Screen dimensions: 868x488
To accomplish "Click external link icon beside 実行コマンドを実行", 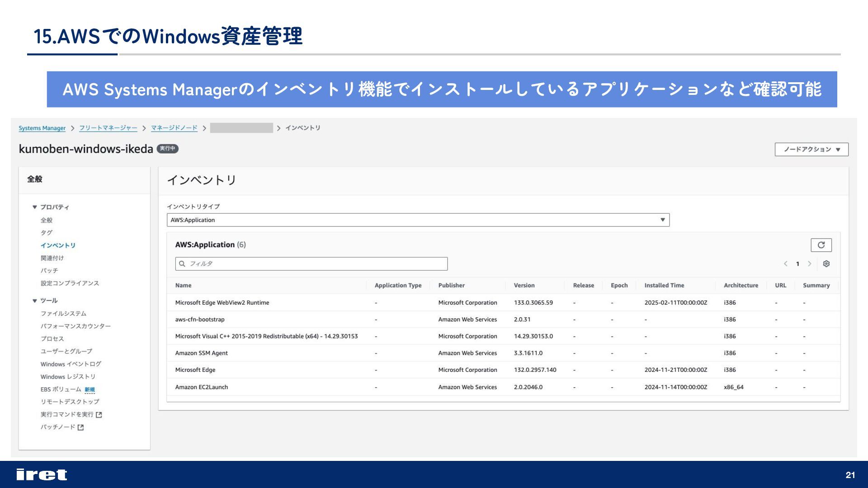I will [x=99, y=415].
